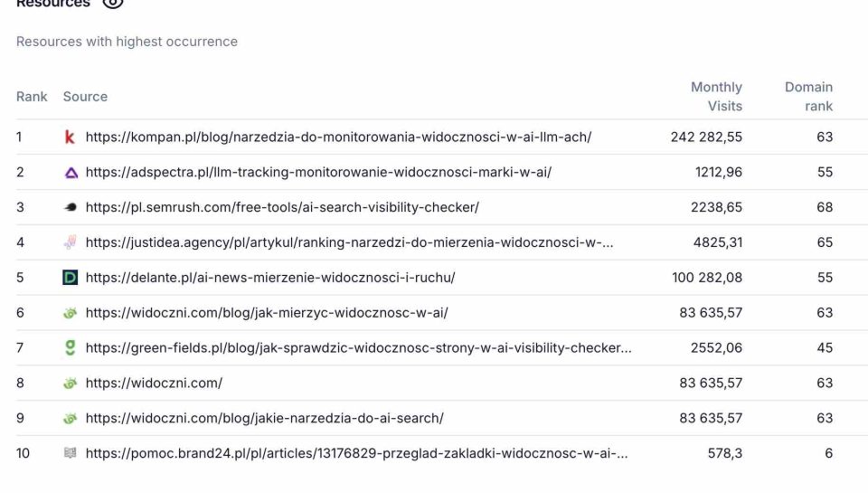The height and width of the screenshot is (493, 868).
Task: Click the kompan.pl red K favicon
Action: (x=70, y=137)
